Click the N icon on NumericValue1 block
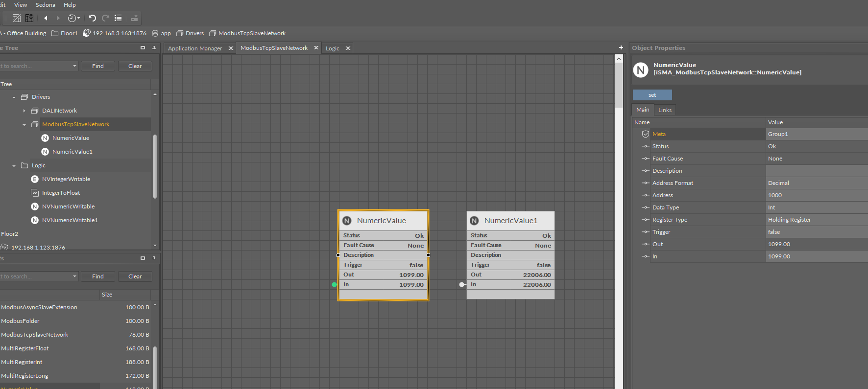868x389 pixels. (x=474, y=221)
